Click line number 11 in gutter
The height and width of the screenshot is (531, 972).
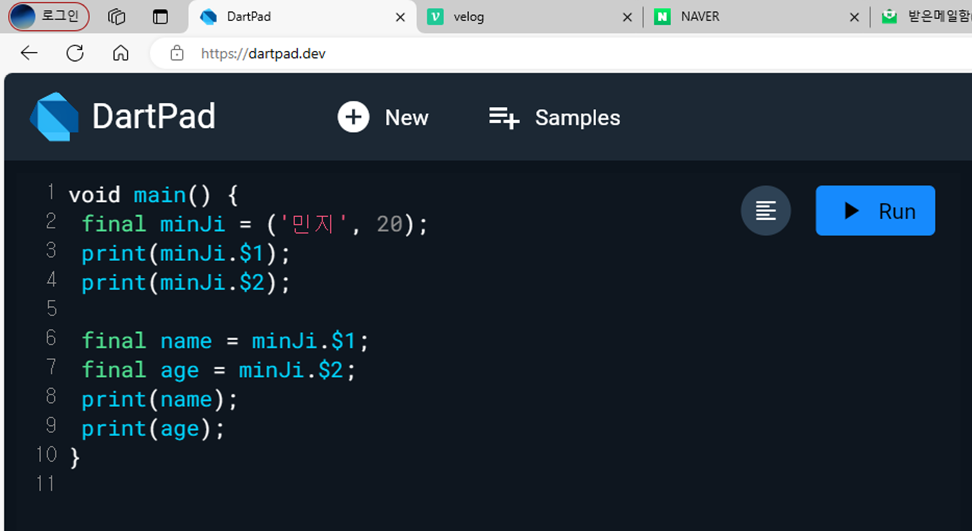[x=46, y=483]
